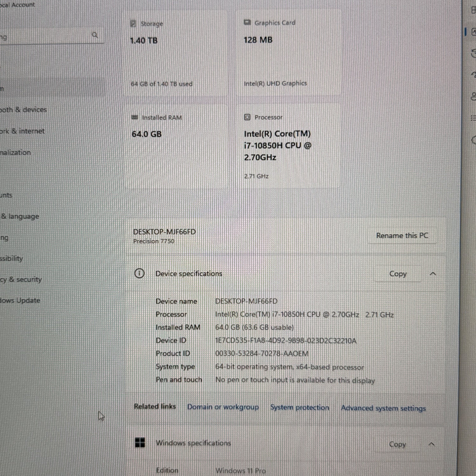476x476 pixels.
Task: Click the Installed RAM chip icon
Action: click(135, 117)
